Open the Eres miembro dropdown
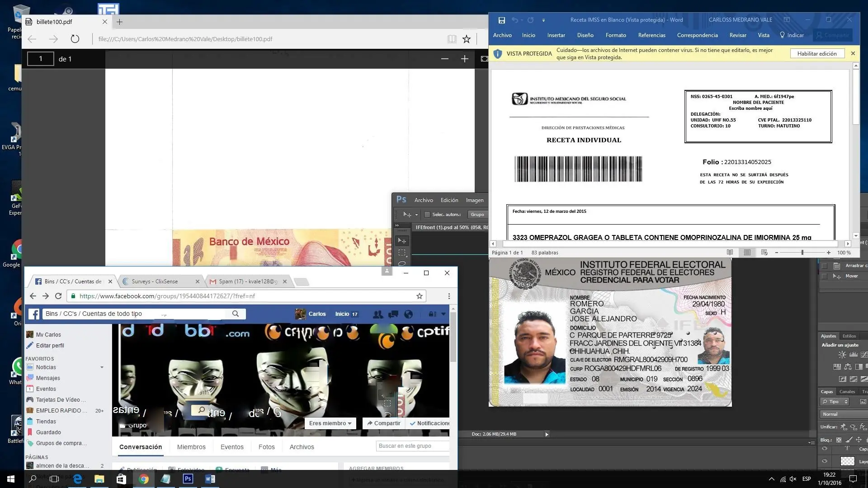This screenshot has width=868, height=488. click(x=330, y=423)
